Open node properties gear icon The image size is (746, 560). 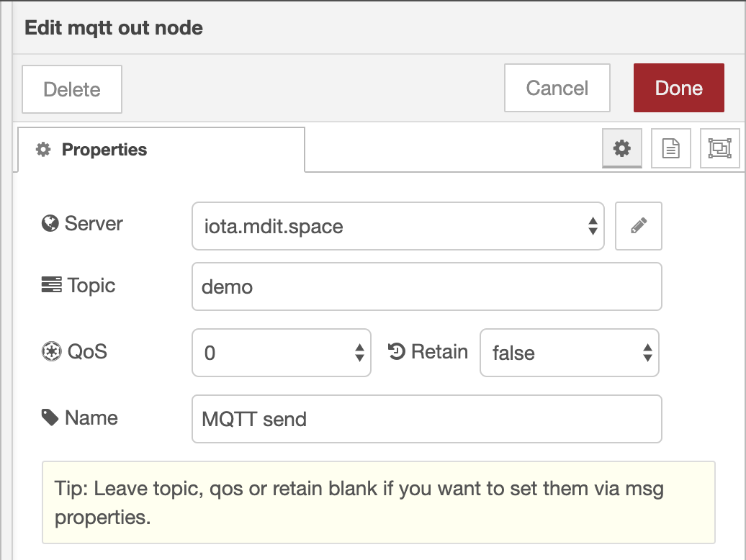(x=622, y=148)
